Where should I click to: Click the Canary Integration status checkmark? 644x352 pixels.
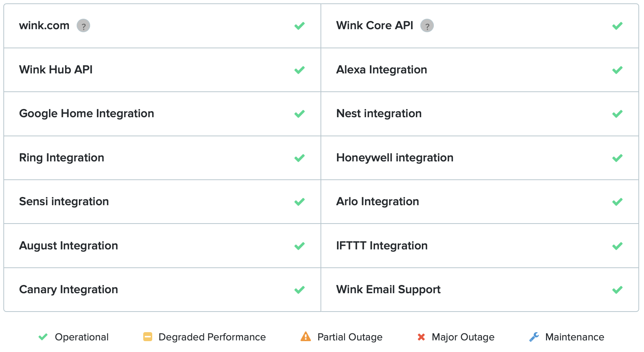pyautogui.click(x=300, y=290)
